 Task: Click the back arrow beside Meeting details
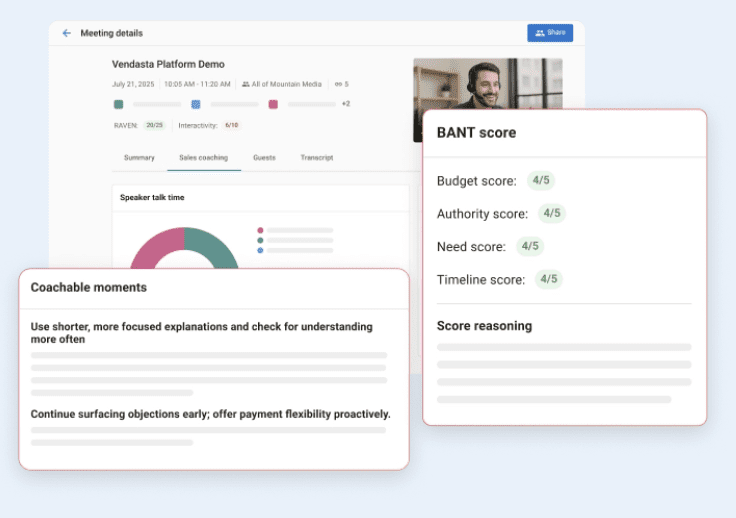point(67,33)
